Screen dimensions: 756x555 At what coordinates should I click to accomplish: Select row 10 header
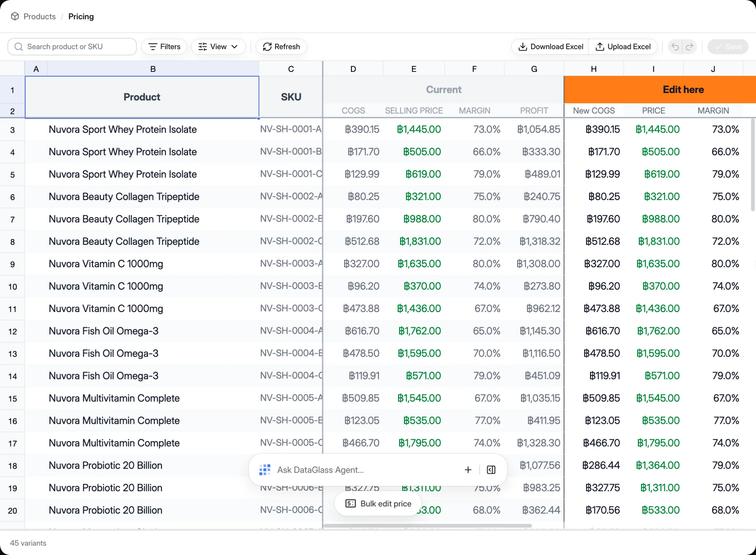tap(12, 286)
